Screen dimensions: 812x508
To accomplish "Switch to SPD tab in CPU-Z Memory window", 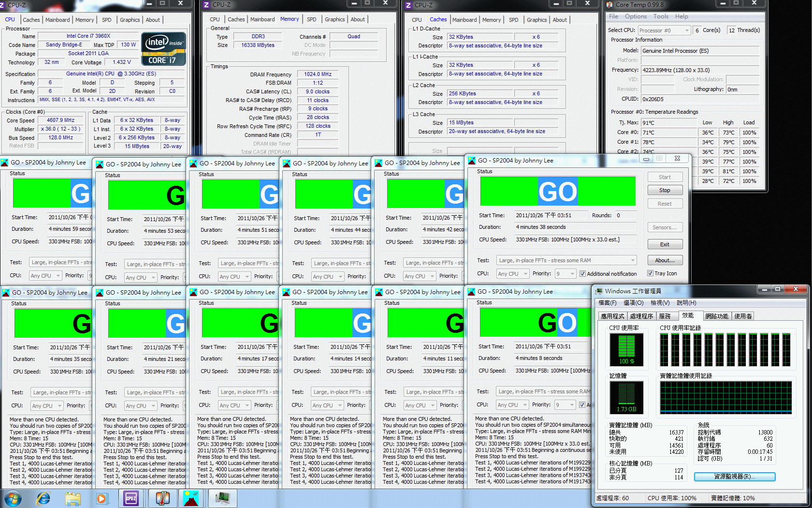I will pyautogui.click(x=312, y=19).
